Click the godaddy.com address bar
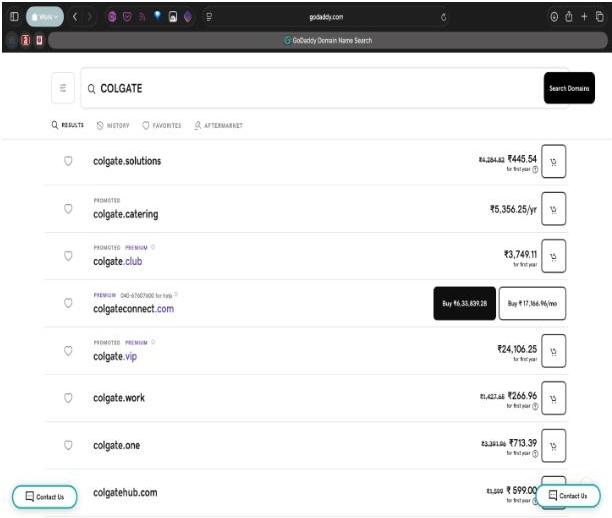The height and width of the screenshot is (518, 612). coord(326,17)
